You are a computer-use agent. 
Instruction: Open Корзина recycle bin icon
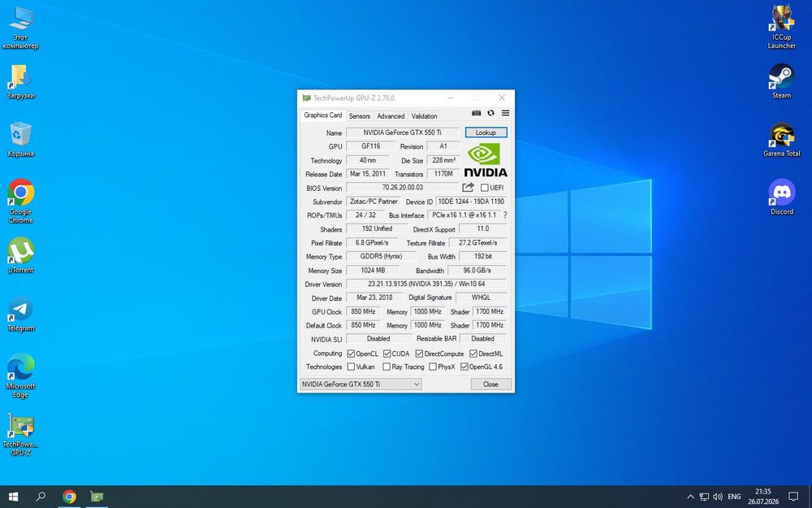click(x=21, y=140)
